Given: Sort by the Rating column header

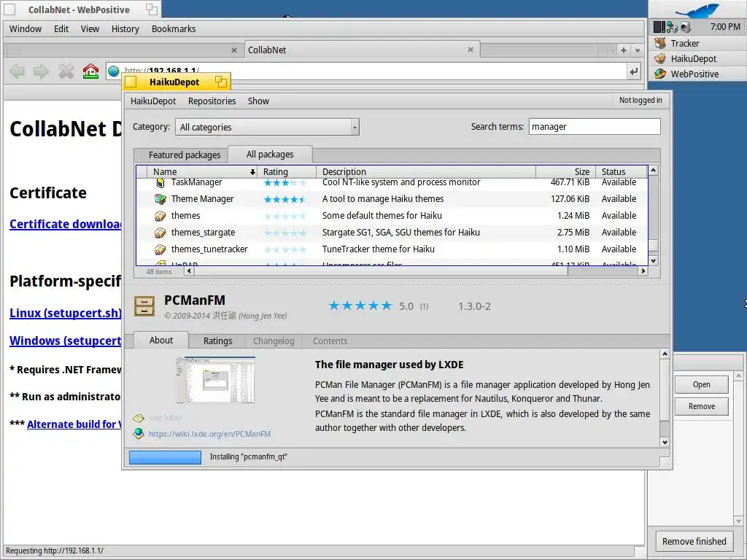Looking at the screenshot, I should [287, 171].
